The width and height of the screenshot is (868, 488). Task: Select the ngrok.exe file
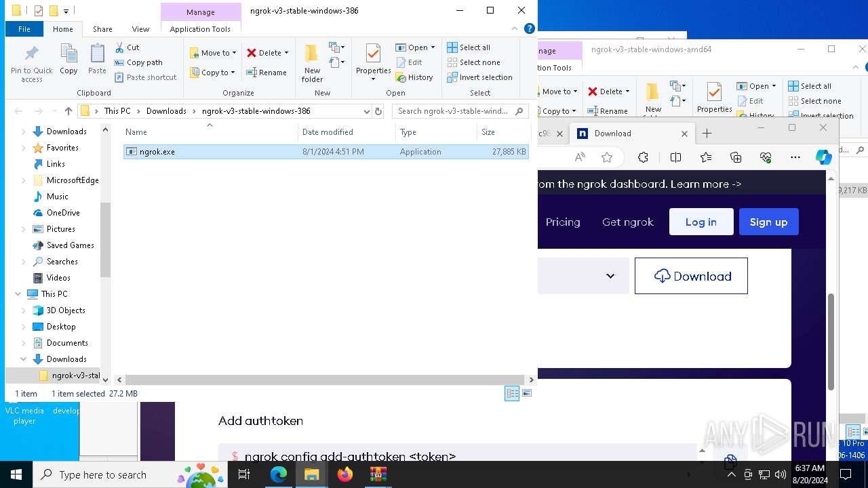(x=325, y=152)
